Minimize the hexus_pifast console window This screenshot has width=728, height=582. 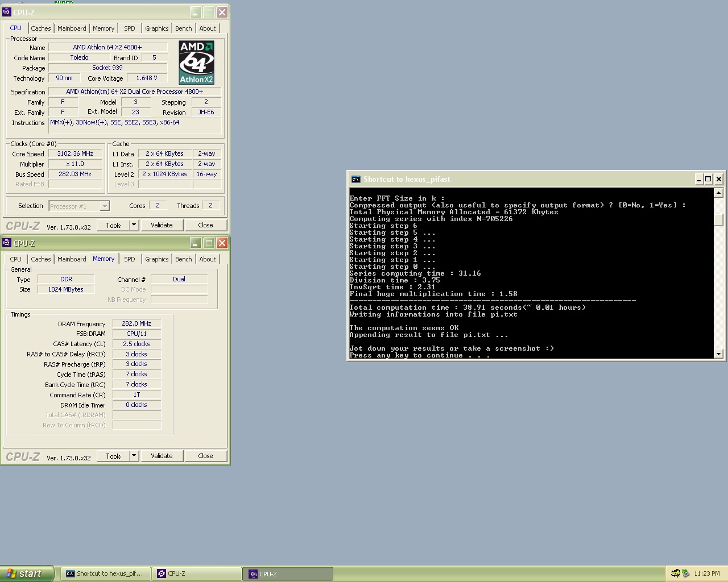698,179
